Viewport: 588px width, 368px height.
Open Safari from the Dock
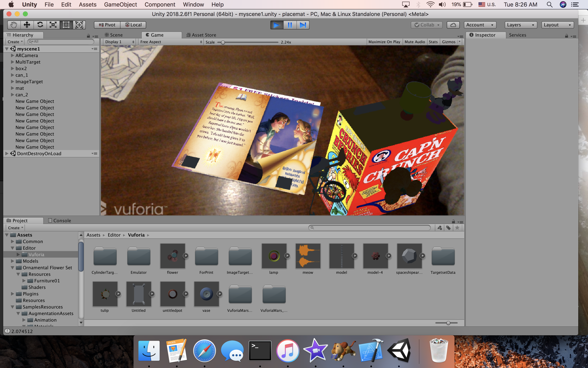pyautogui.click(x=204, y=351)
